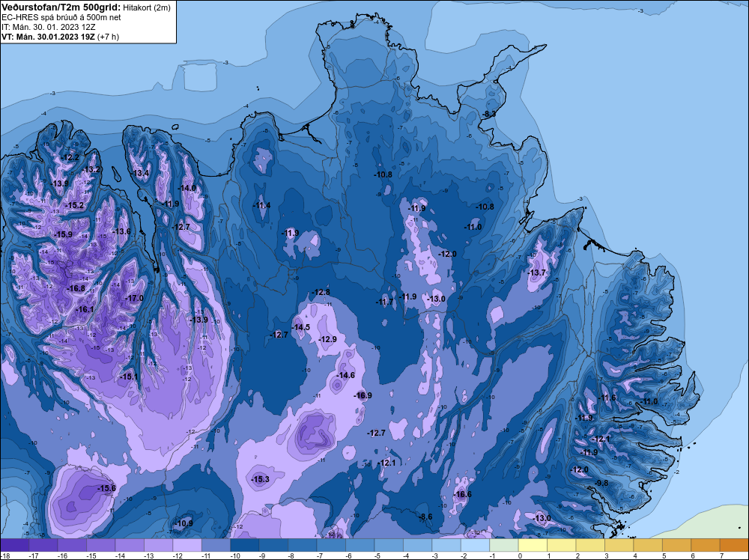
Task: Click the 'IT: Mán. 30. 01. 2023 12Z' line
Action: 48,27
